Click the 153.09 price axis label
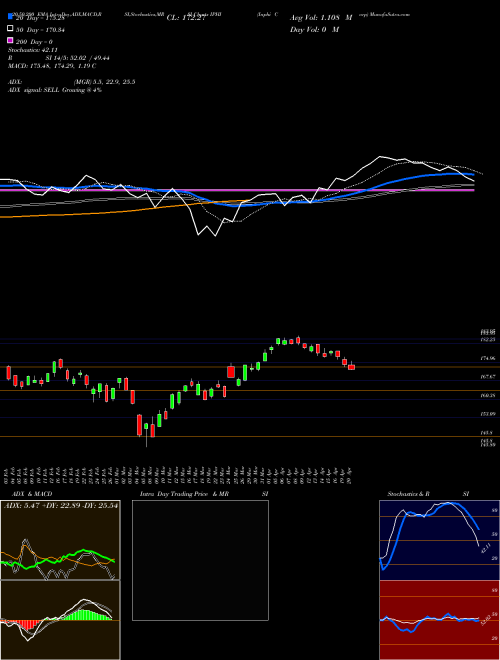This screenshot has height=660, width=500. [488, 414]
